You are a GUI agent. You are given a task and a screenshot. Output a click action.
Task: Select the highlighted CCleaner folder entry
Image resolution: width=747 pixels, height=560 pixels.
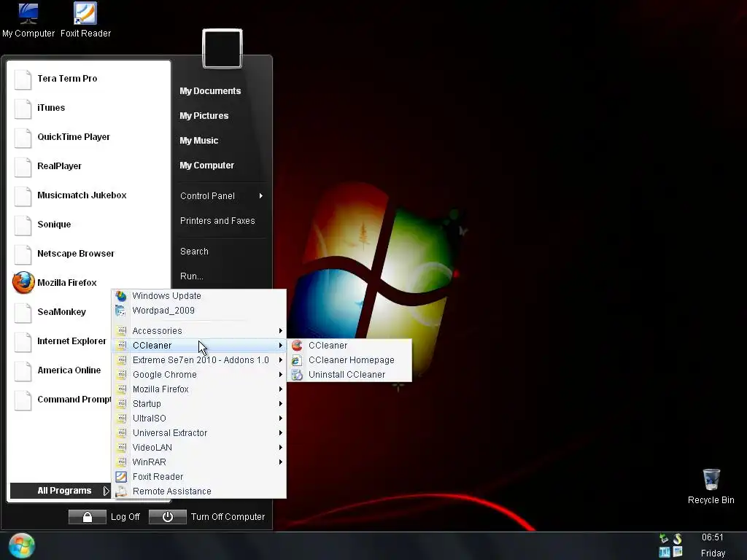click(x=200, y=345)
